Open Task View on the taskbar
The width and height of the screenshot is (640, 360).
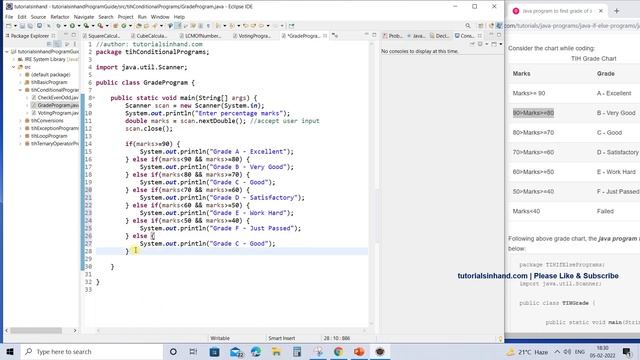(193, 351)
